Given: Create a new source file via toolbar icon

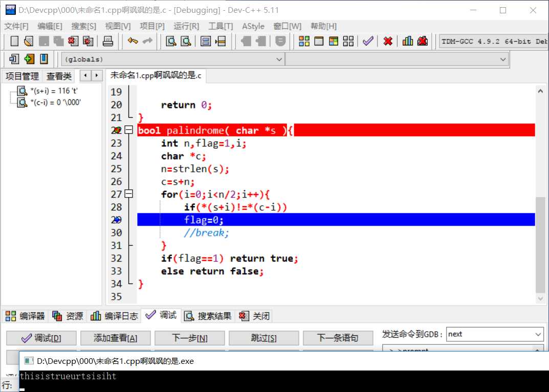Looking at the screenshot, I should click(14, 41).
